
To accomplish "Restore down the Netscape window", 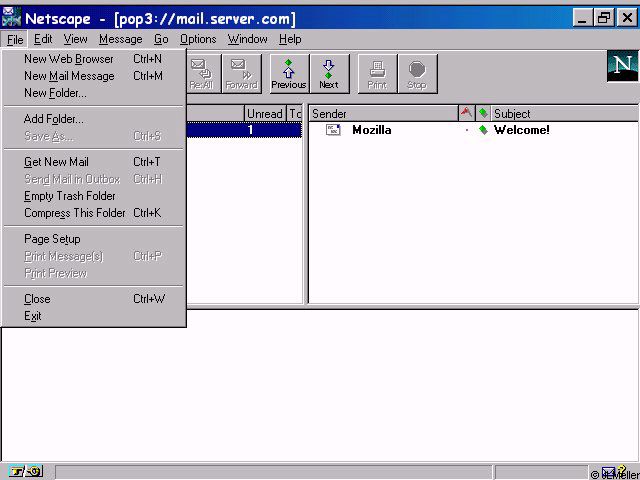I will (x=604, y=18).
